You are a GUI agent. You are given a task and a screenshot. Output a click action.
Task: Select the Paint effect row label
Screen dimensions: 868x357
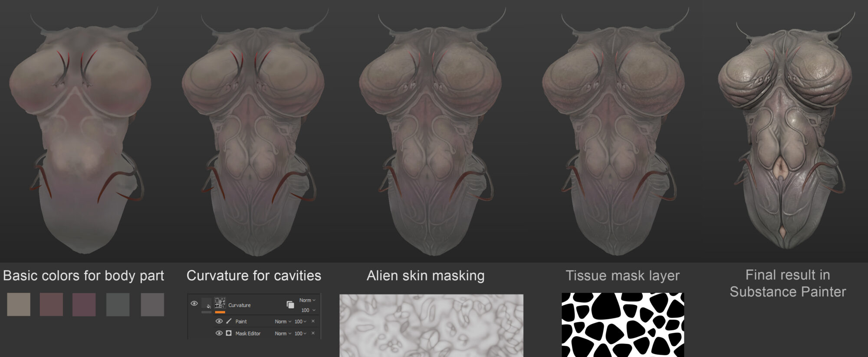pyautogui.click(x=241, y=321)
